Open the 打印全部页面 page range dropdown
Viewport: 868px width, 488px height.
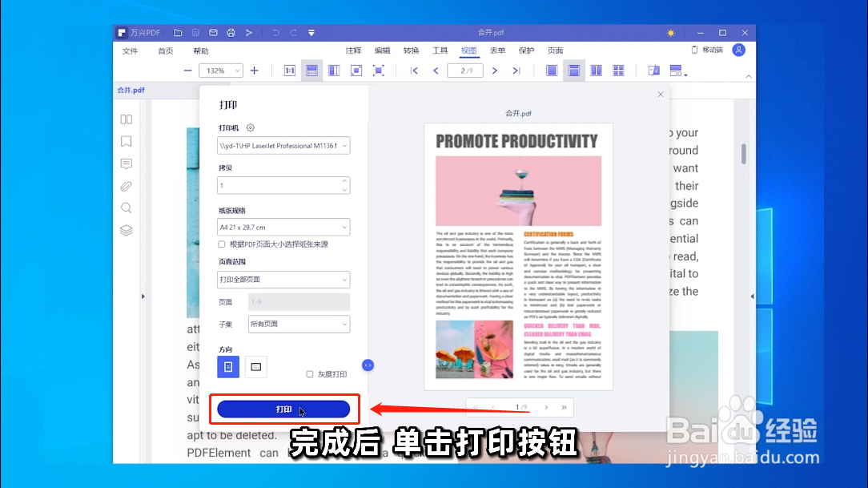tap(283, 280)
